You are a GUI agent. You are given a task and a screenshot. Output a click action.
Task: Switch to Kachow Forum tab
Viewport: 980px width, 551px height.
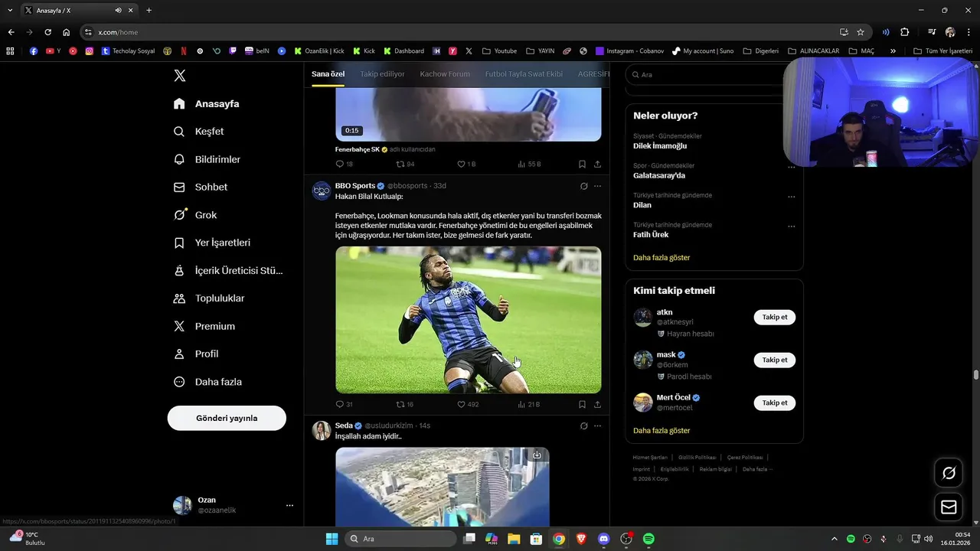click(445, 74)
